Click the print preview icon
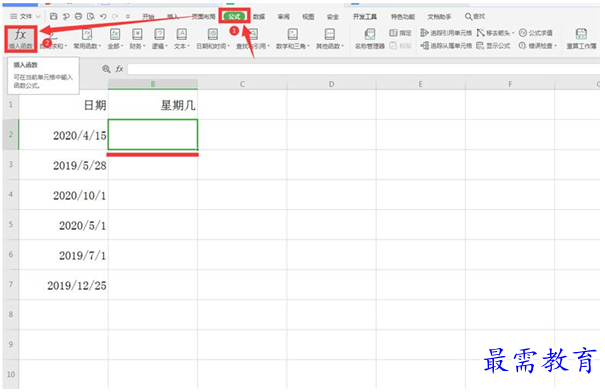Image resolution: width=605 pixels, height=392 pixels. coord(91,16)
